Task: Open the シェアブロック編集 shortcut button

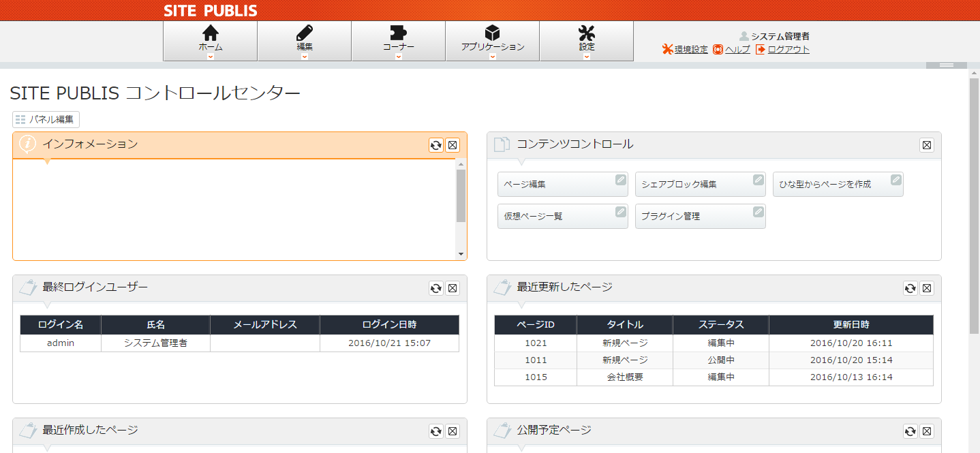Action: pos(701,184)
